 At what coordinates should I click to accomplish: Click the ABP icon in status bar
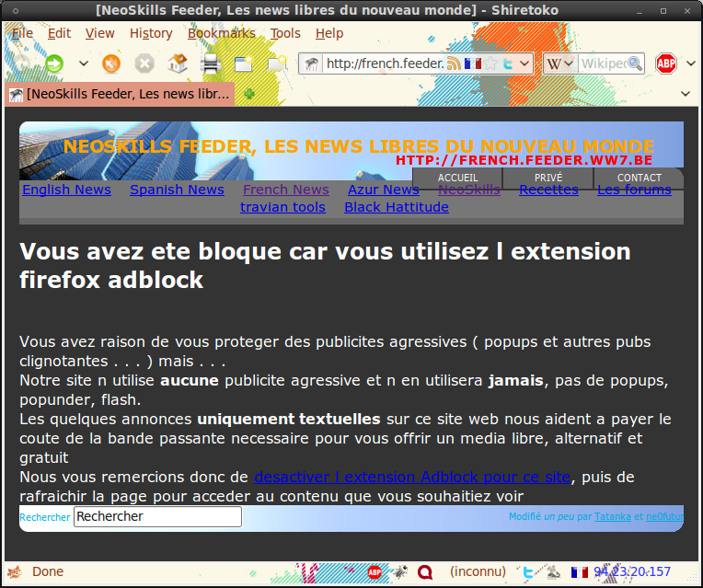pos(375,571)
